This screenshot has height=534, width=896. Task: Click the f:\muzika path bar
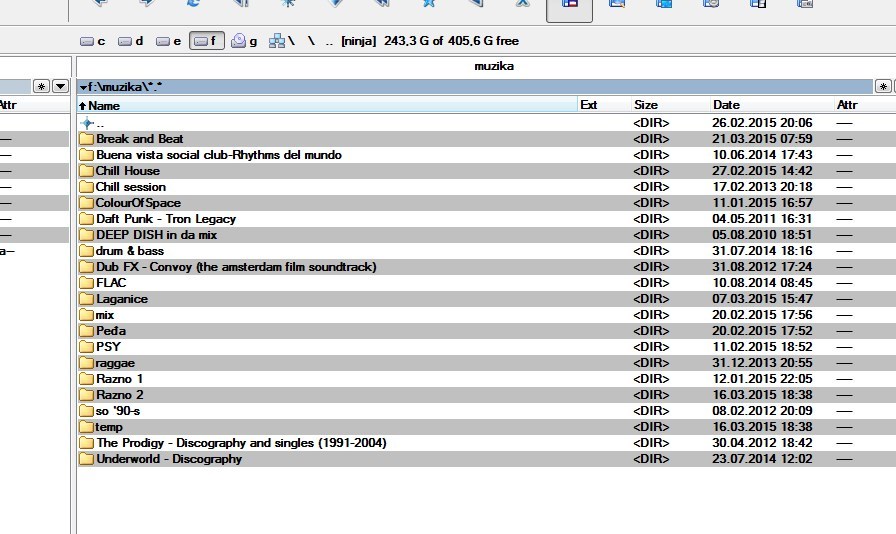coord(470,87)
